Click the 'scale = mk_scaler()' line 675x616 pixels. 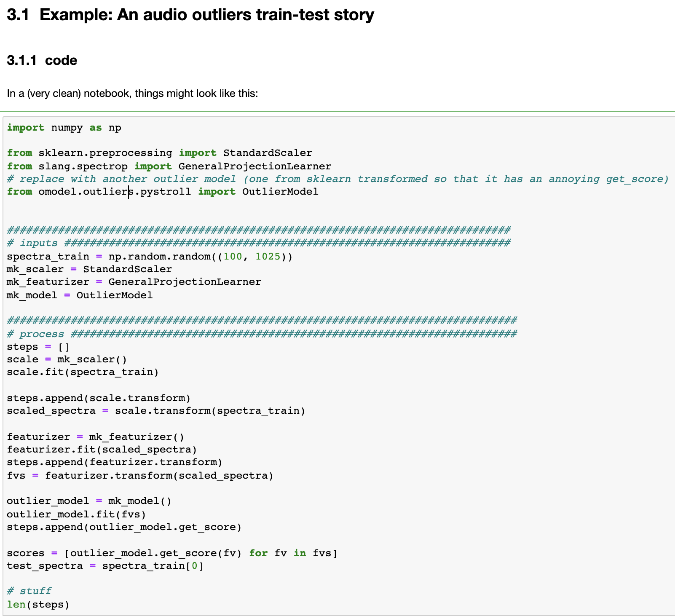67,359
